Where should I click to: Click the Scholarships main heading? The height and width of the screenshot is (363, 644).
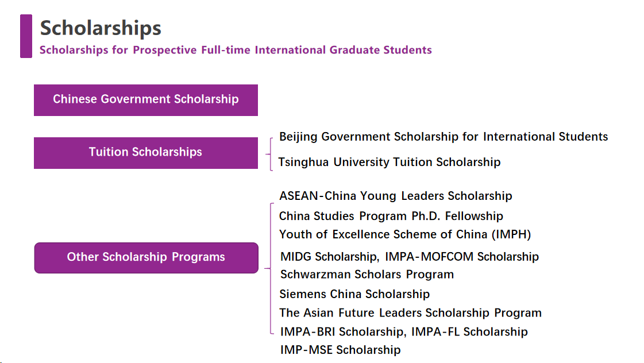(101, 28)
